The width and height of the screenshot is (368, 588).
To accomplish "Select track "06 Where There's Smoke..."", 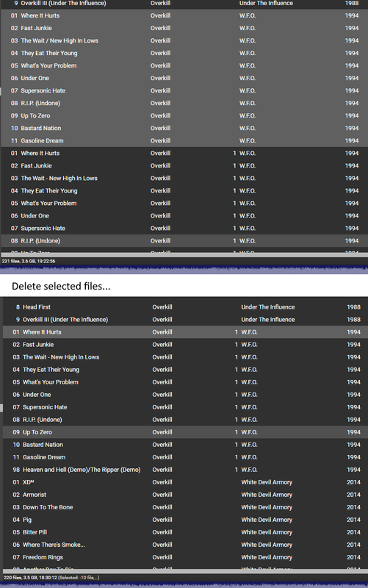I will point(186,545).
